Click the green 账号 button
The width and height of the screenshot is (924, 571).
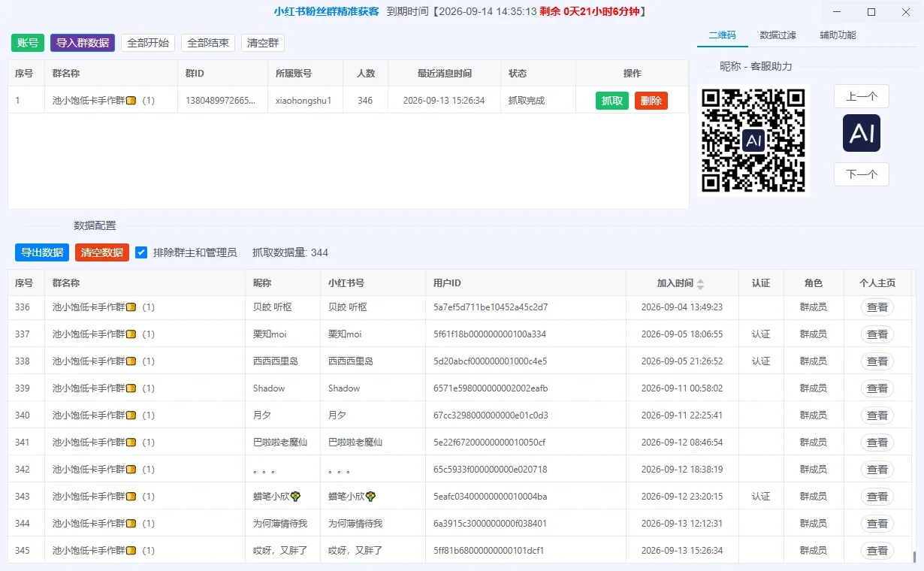point(28,43)
